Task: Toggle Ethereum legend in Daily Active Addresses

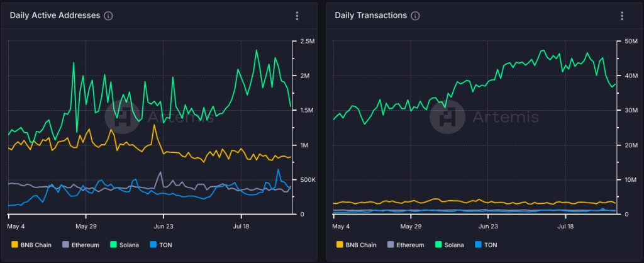Action: pos(80,245)
